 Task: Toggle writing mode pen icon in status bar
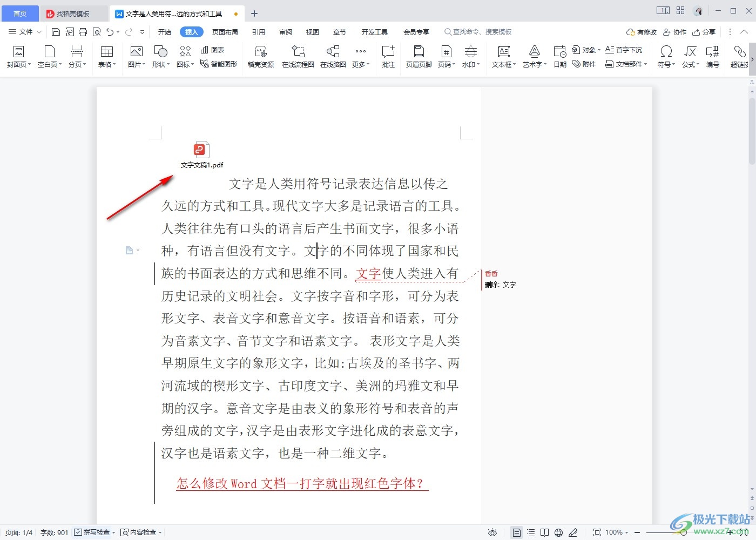[573, 532]
